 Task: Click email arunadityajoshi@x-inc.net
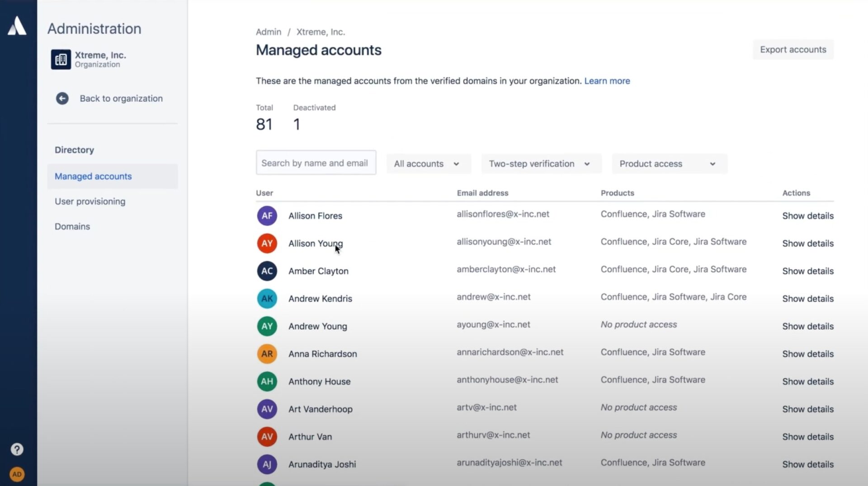(509, 463)
